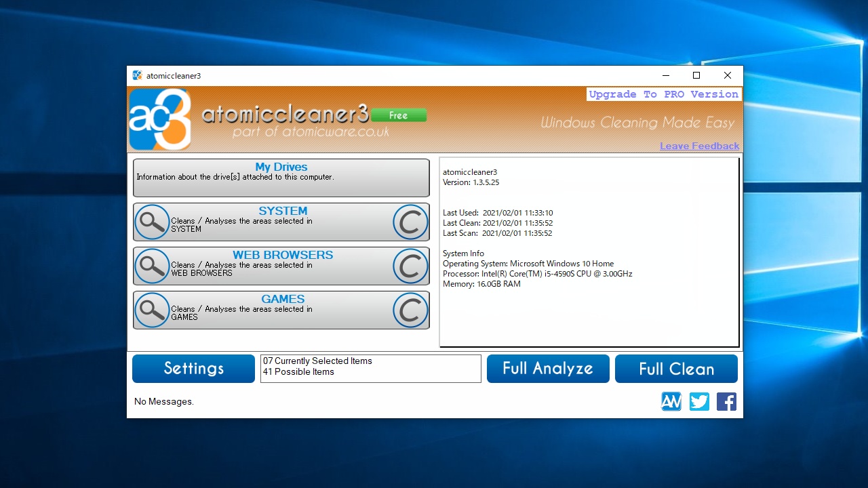Screen dimensions: 868x488
Task: Open the Facebook icon link
Action: click(726, 402)
